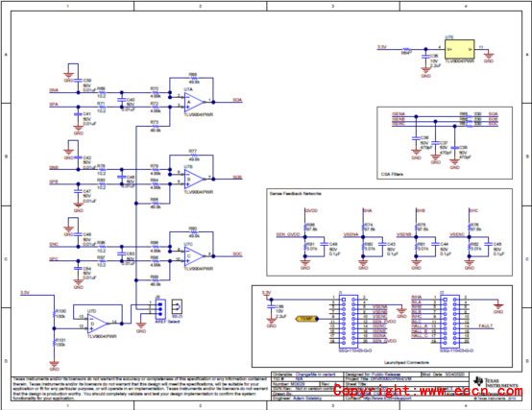Select the U7C op-amp symbol
Screen dimensions: 532x410
click(194, 256)
